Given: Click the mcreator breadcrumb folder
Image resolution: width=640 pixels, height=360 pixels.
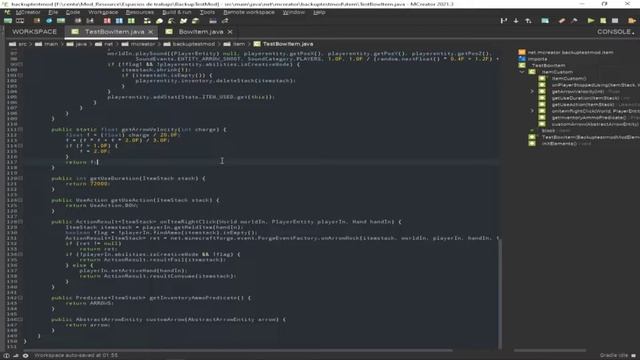Looking at the screenshot, I should click(x=138, y=44).
